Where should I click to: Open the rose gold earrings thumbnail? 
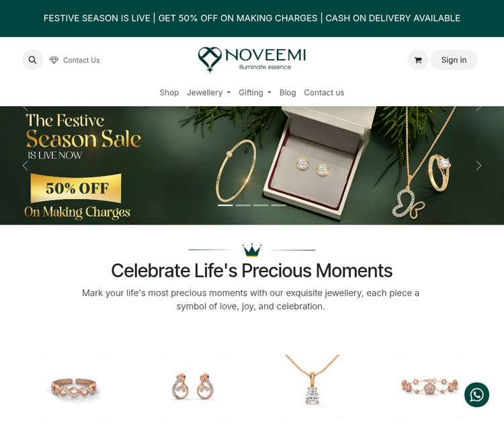(193, 386)
